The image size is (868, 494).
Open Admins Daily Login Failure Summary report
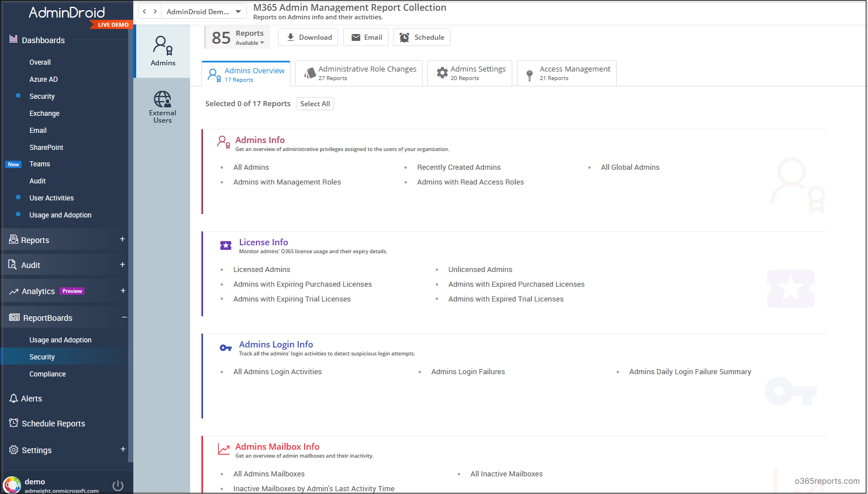point(690,371)
